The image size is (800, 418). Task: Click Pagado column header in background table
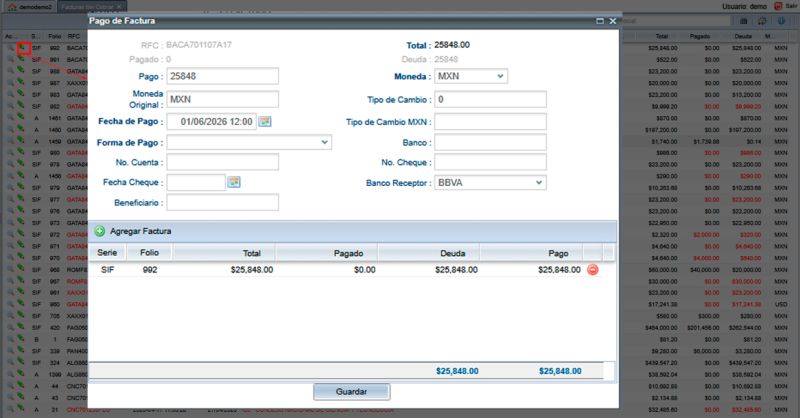tap(699, 36)
